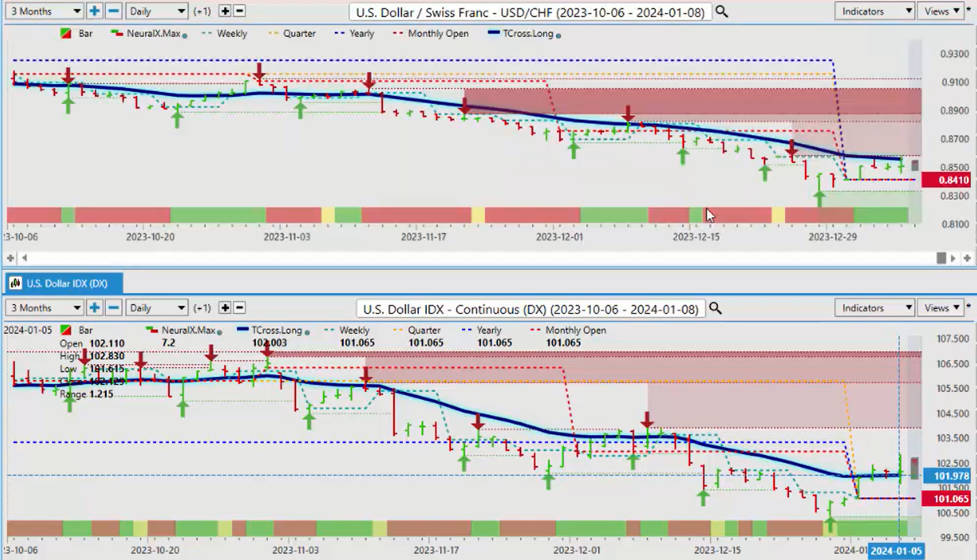The image size is (977, 560).
Task: Toggle Yearly line in Dollar IDX legend
Action: [x=481, y=330]
